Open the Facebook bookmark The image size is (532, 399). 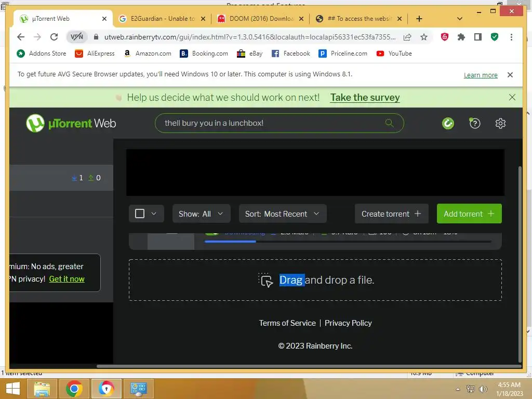(291, 54)
